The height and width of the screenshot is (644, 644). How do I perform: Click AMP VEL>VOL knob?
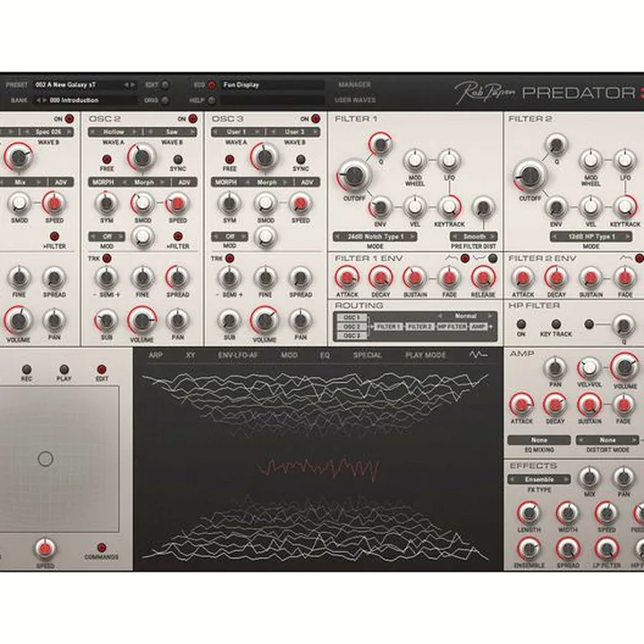(x=589, y=368)
